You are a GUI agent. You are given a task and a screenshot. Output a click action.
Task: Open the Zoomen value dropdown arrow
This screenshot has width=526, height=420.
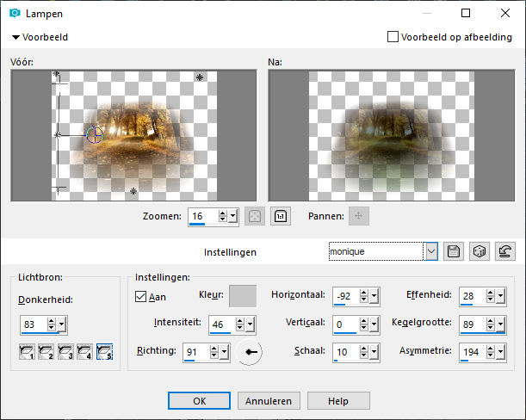point(233,216)
